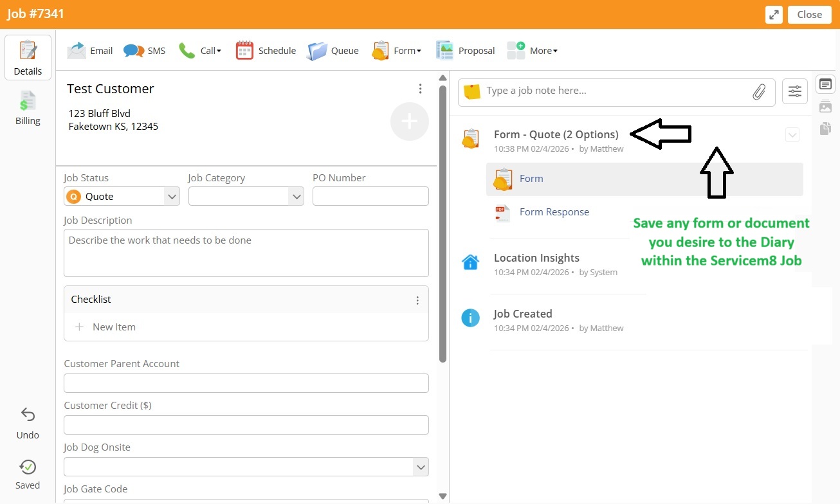Click the scrollbar up arrow
The image size is (840, 504).
(x=443, y=78)
